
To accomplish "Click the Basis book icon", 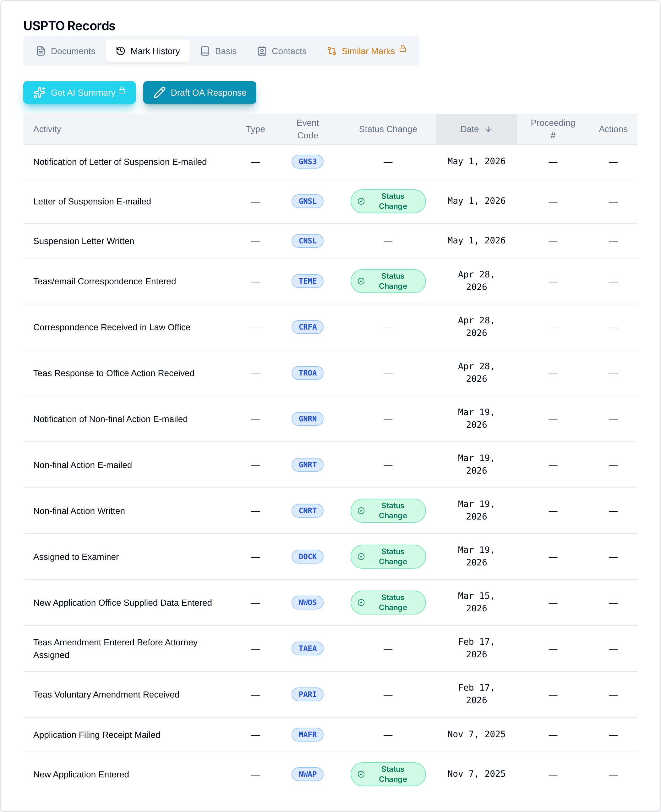I will coord(205,51).
